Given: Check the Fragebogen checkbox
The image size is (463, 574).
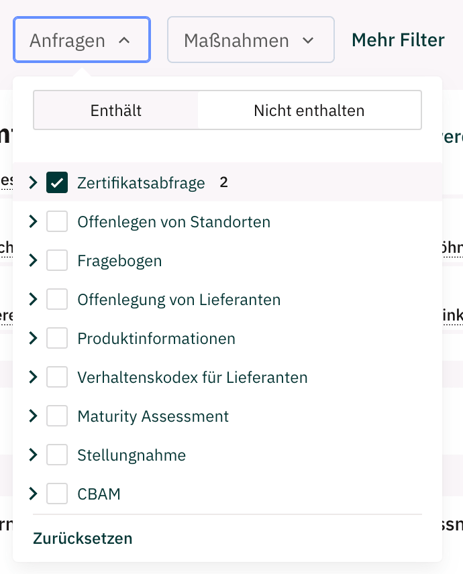Looking at the screenshot, I should pos(57,260).
